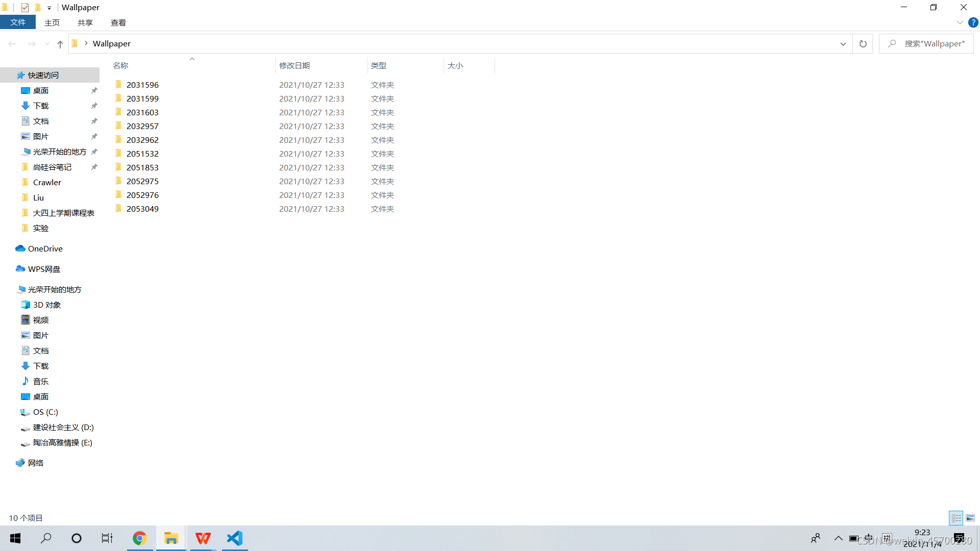Screen dimensions: 980x551
Task: Open the People icon in system tray
Action: coord(816,538)
